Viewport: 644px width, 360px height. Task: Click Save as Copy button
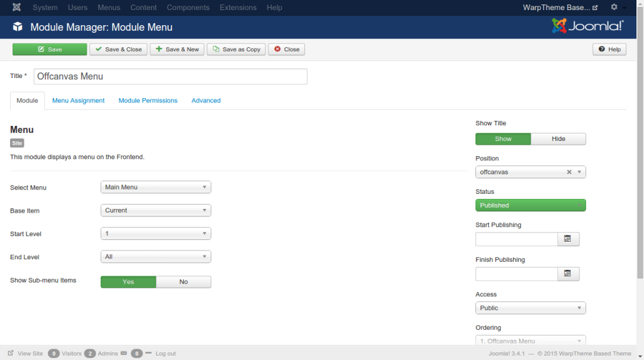pyautogui.click(x=236, y=49)
